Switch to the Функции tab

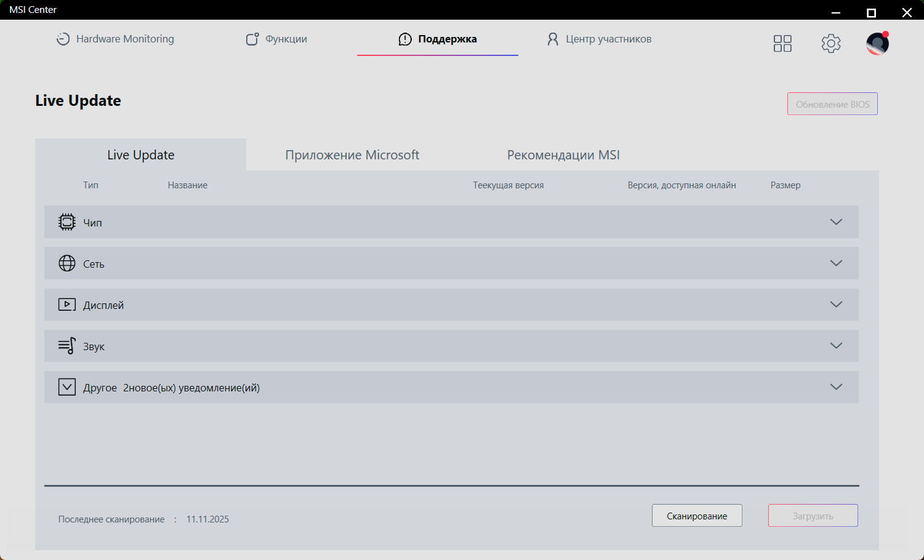(x=276, y=39)
